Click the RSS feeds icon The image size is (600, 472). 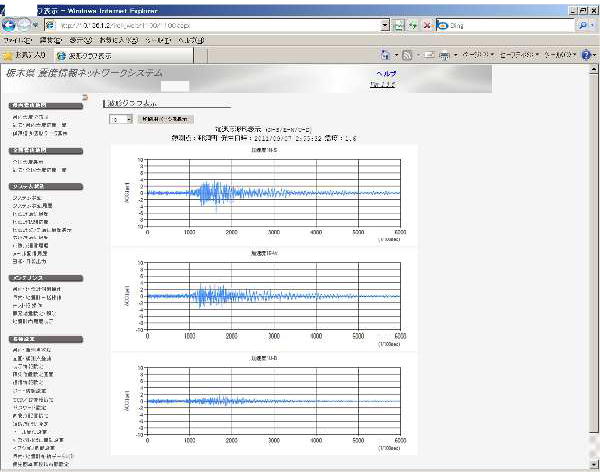pyautogui.click(x=407, y=56)
